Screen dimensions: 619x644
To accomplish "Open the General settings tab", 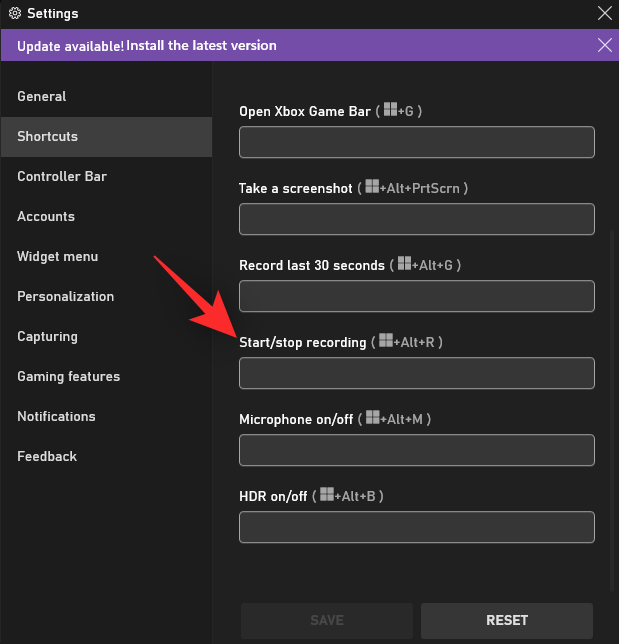I will coord(42,96).
